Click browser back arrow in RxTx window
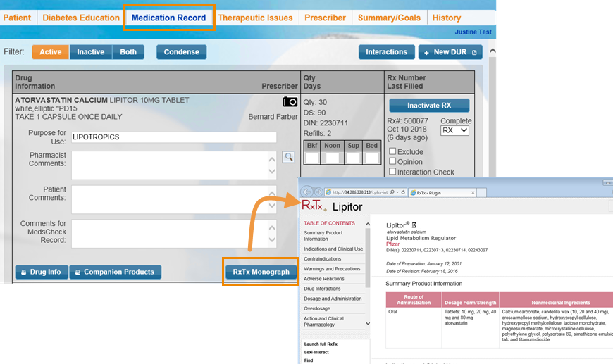The width and height of the screenshot is (613, 364). (307, 192)
